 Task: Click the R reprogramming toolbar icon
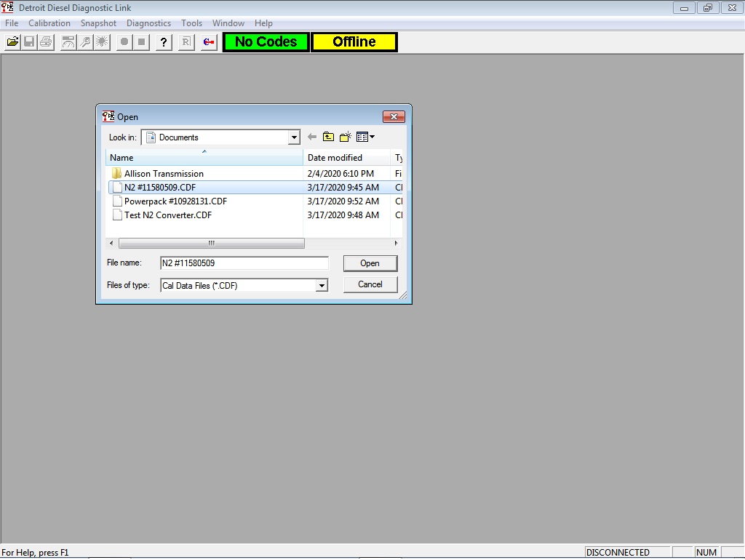[185, 41]
